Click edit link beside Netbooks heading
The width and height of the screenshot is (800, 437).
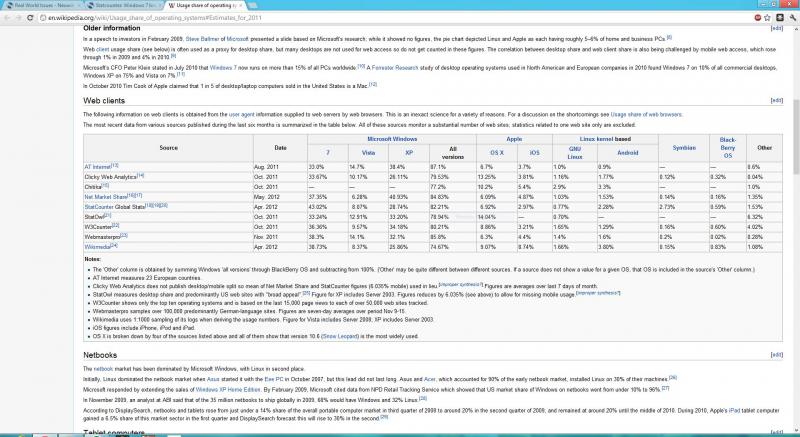776,355
